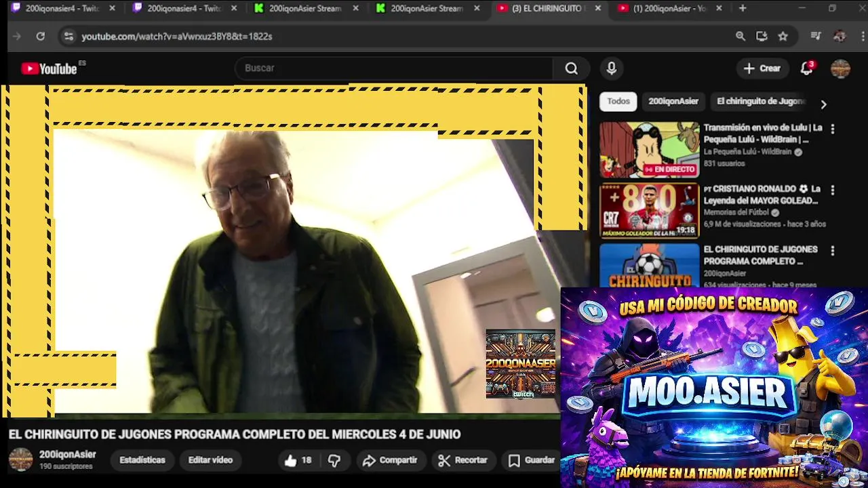Click La Pequeña Lulú - WildBrain channel name

pyautogui.click(x=747, y=152)
